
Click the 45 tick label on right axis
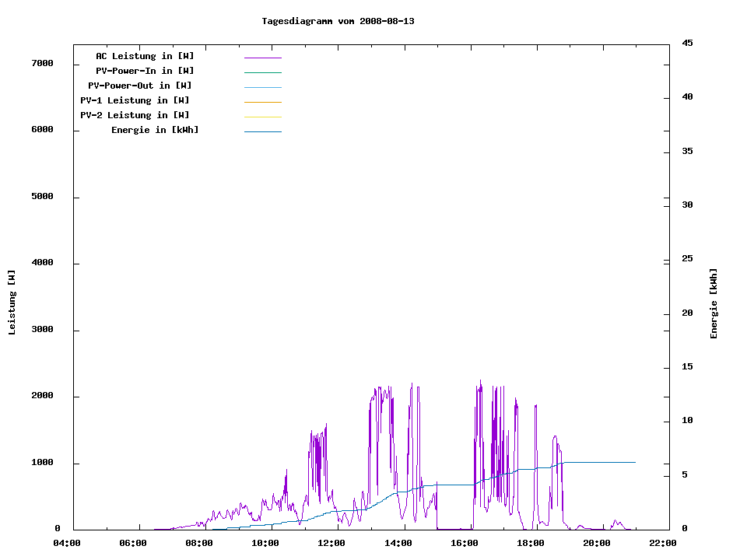pyautogui.click(x=687, y=43)
